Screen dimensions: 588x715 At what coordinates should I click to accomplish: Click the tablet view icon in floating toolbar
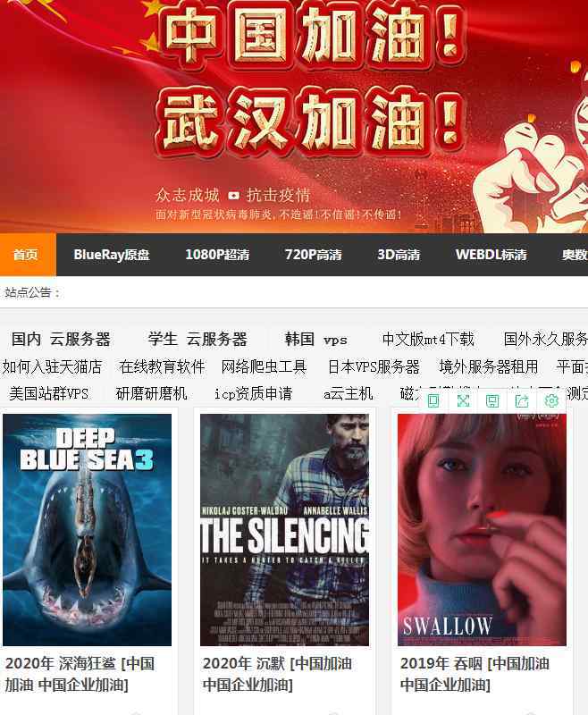pyautogui.click(x=433, y=400)
